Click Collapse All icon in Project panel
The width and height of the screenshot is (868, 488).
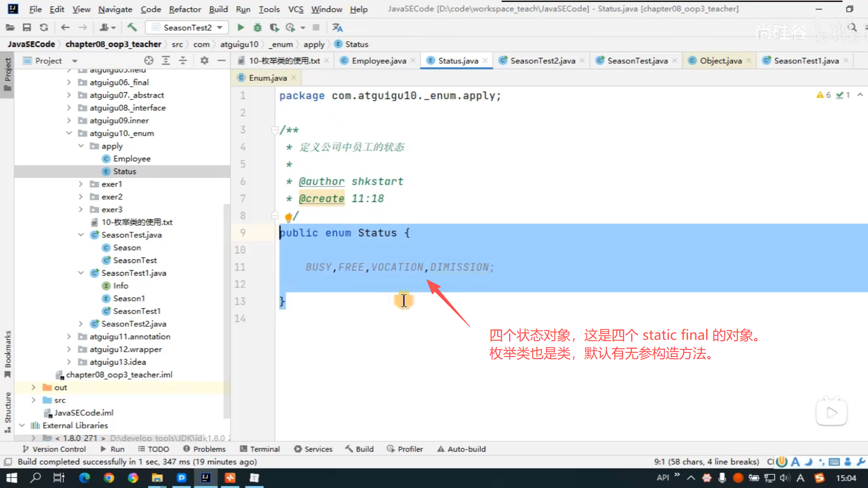[x=183, y=61]
